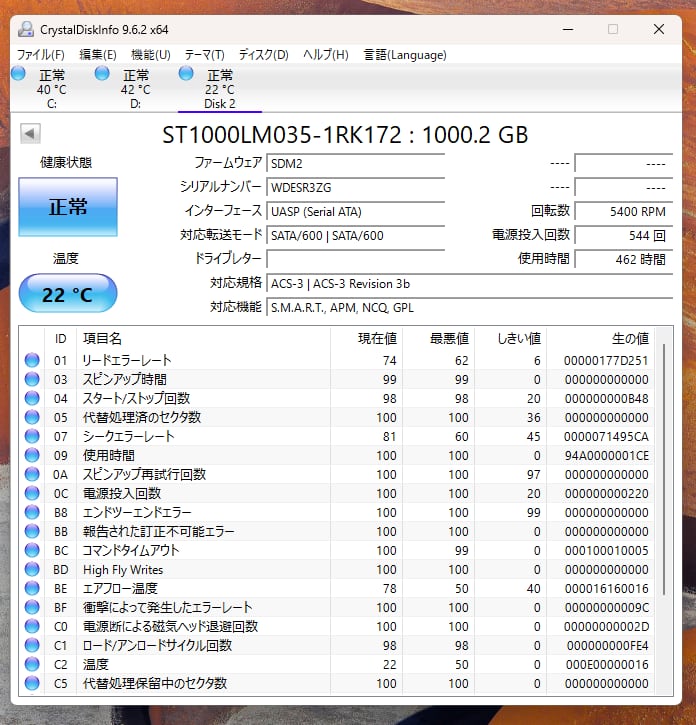Click the blue status orb for drive D:
Viewport: 696px width, 725px height.
[x=102, y=74]
